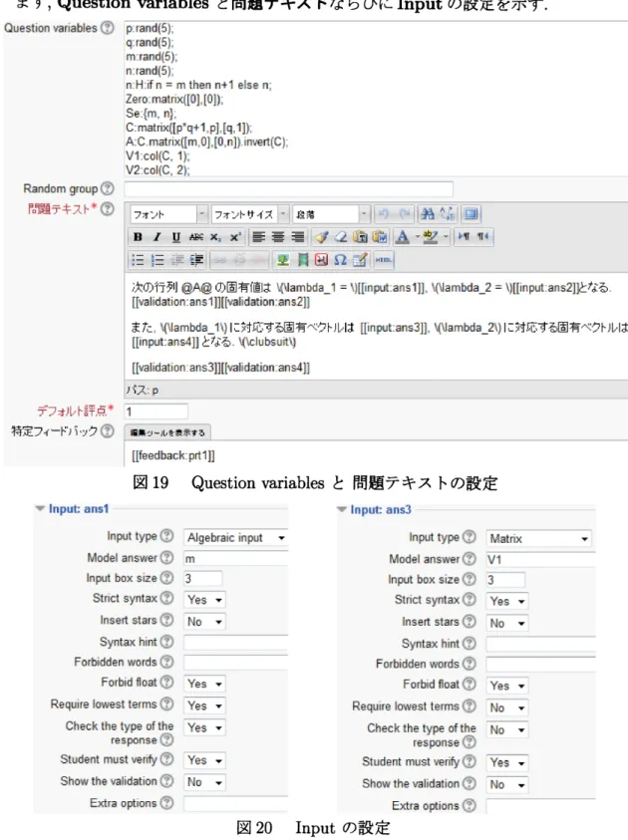The width and height of the screenshot is (628, 840).
Task: Open ans1 Input type Algebraic input dropdown
Action: [x=236, y=537]
